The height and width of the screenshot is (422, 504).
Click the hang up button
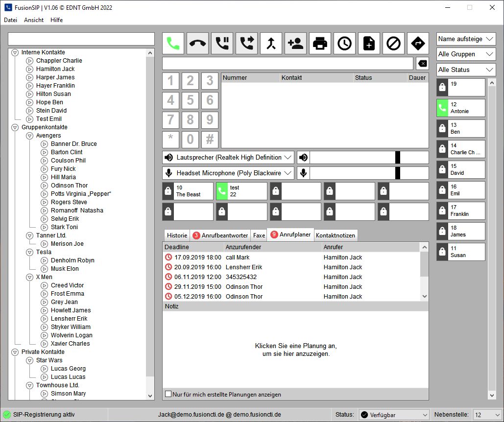(198, 44)
